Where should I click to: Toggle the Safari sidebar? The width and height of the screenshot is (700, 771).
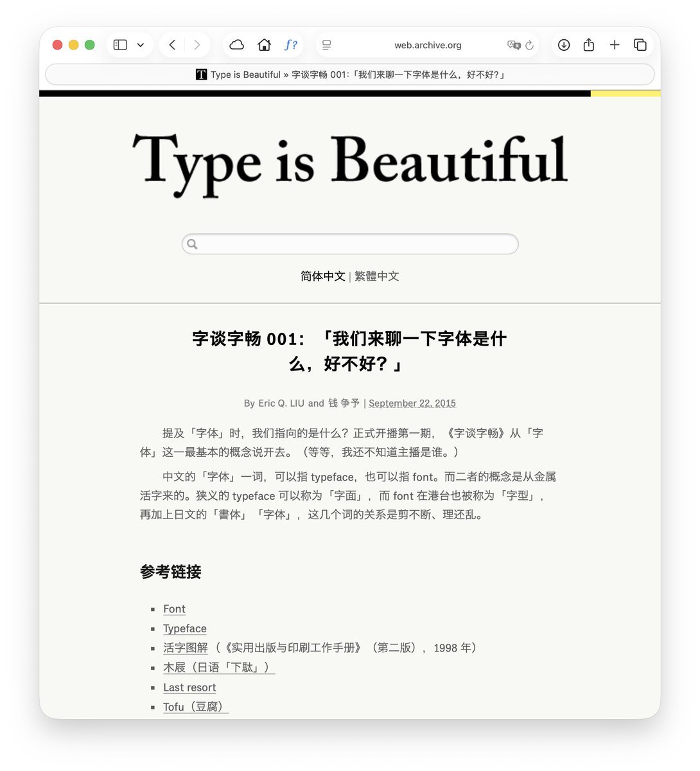coord(120,45)
